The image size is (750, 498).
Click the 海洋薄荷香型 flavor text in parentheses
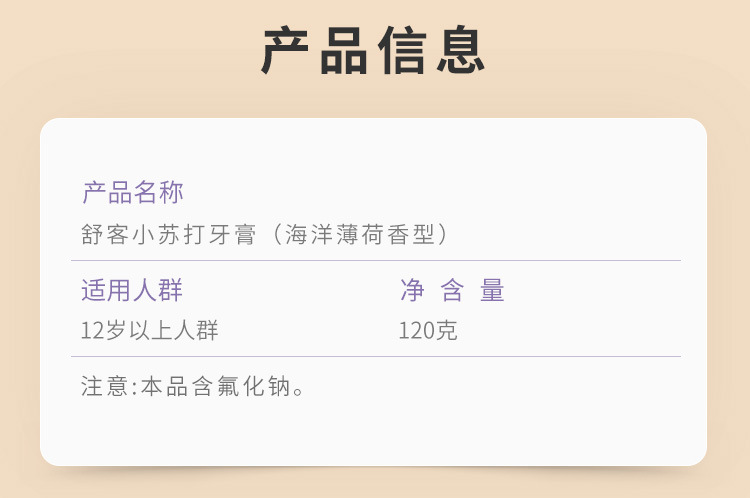(x=366, y=233)
